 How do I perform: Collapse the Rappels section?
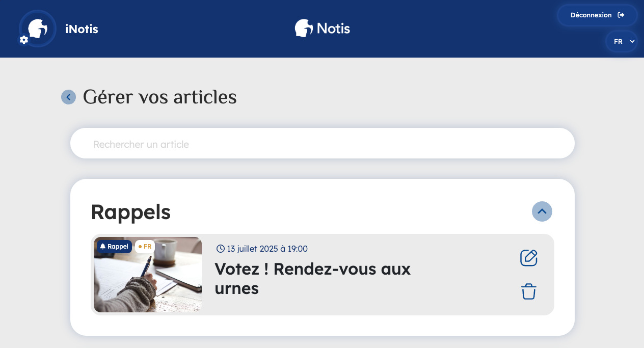click(542, 211)
